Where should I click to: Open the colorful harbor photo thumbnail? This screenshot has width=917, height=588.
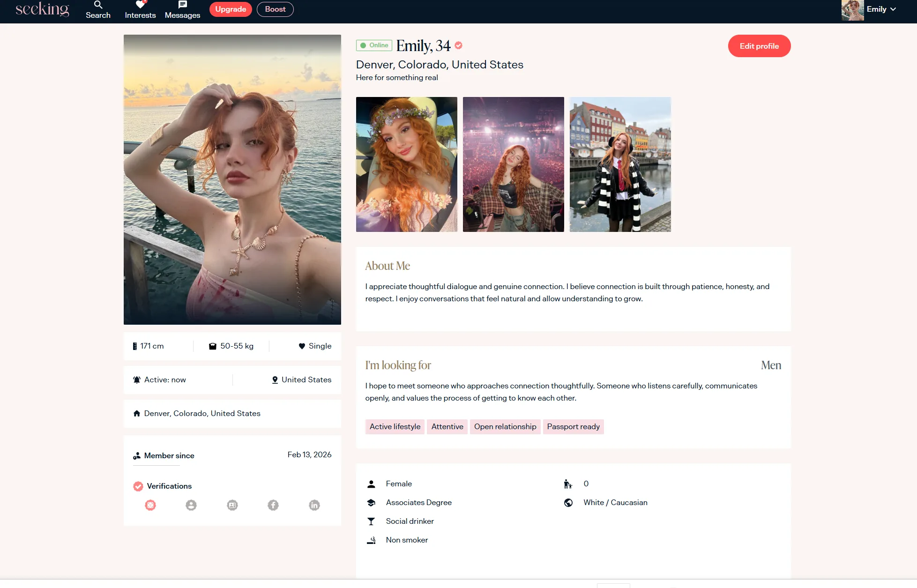tap(620, 164)
